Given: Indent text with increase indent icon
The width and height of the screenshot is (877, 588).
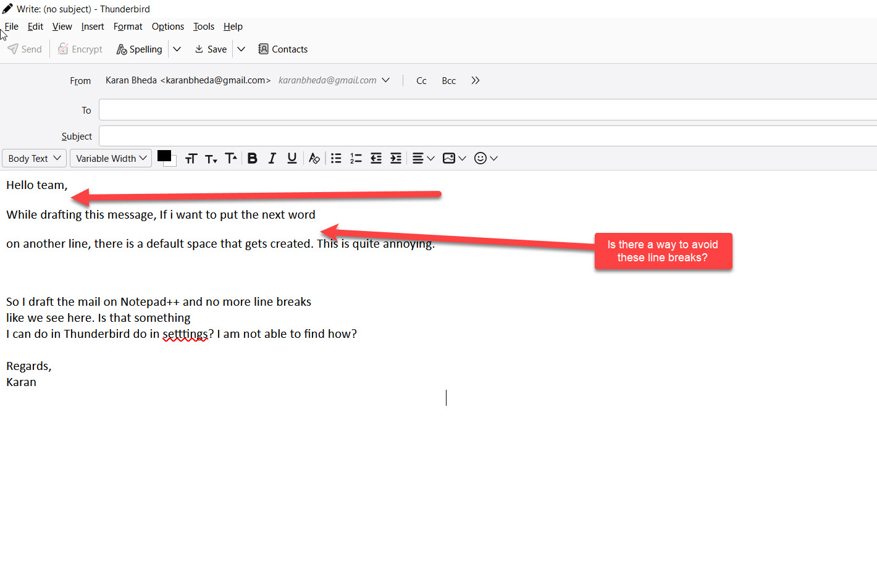Looking at the screenshot, I should coord(396,159).
